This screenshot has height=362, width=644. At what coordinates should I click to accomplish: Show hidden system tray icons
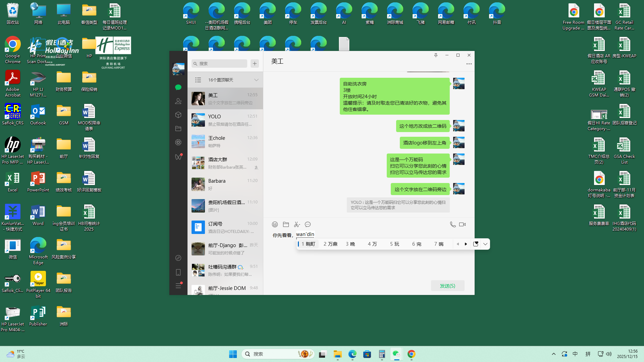coord(554,354)
